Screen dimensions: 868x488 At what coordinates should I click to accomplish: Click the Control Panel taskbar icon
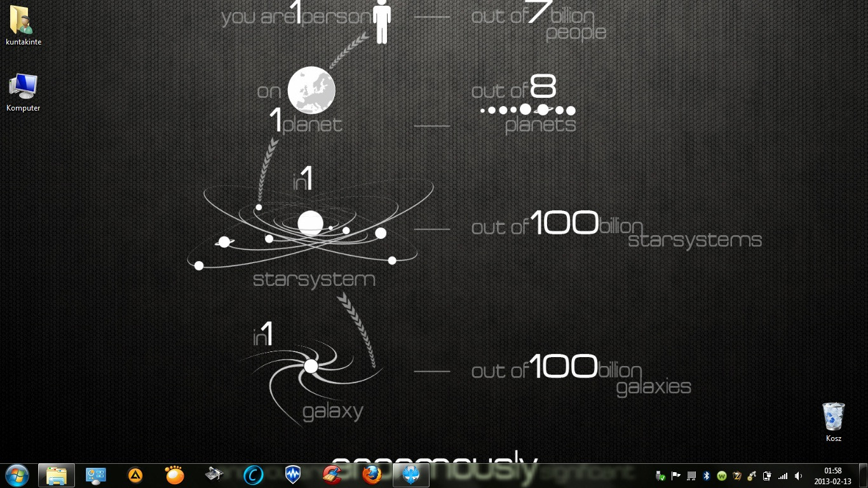(96, 475)
